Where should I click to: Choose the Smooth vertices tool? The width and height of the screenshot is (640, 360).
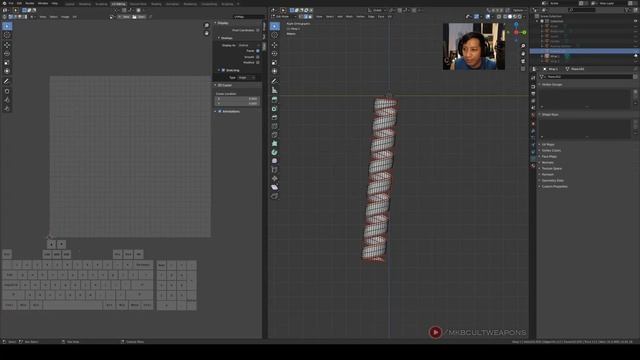pos(275,161)
